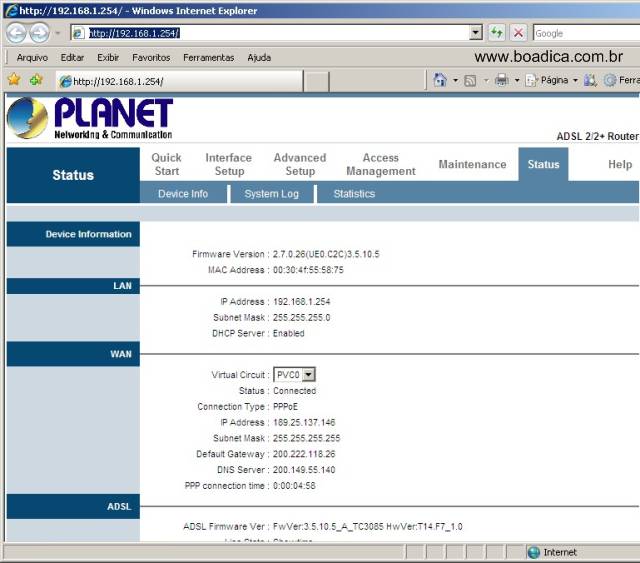Click the Ferramentas gear icon in toolbar
The height and width of the screenshot is (563, 640).
(x=610, y=80)
